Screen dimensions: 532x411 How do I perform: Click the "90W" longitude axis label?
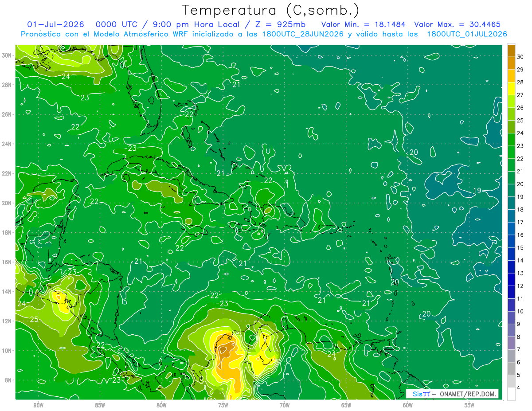click(39, 405)
